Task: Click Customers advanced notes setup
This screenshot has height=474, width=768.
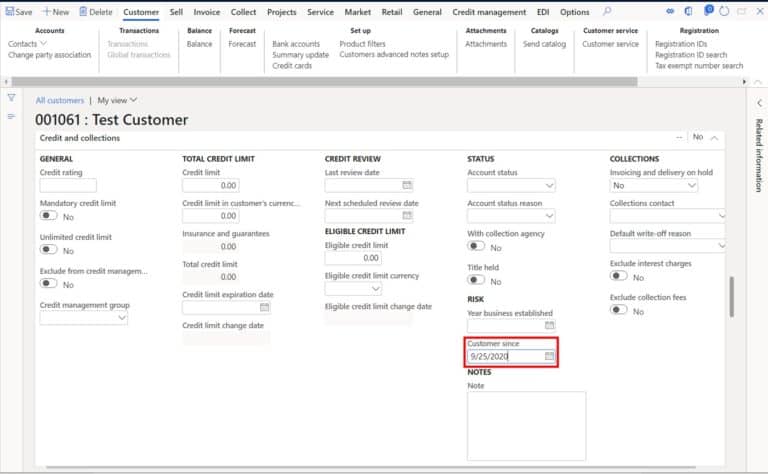Action: click(x=394, y=54)
